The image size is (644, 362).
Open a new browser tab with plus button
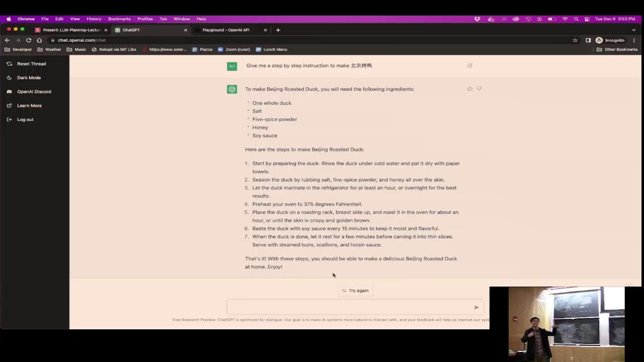tap(278, 30)
